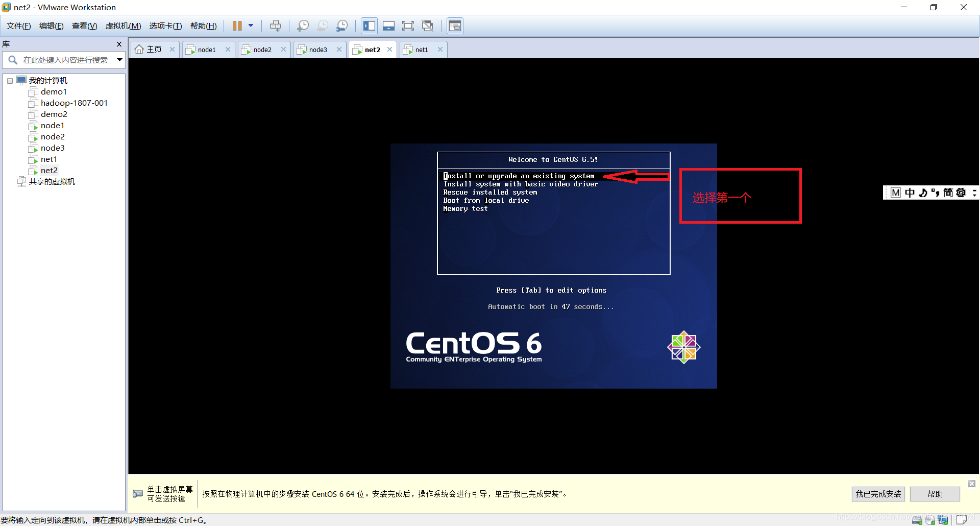Open the 帮助(H) menu
Screen dimensions: 980x526
(204, 26)
